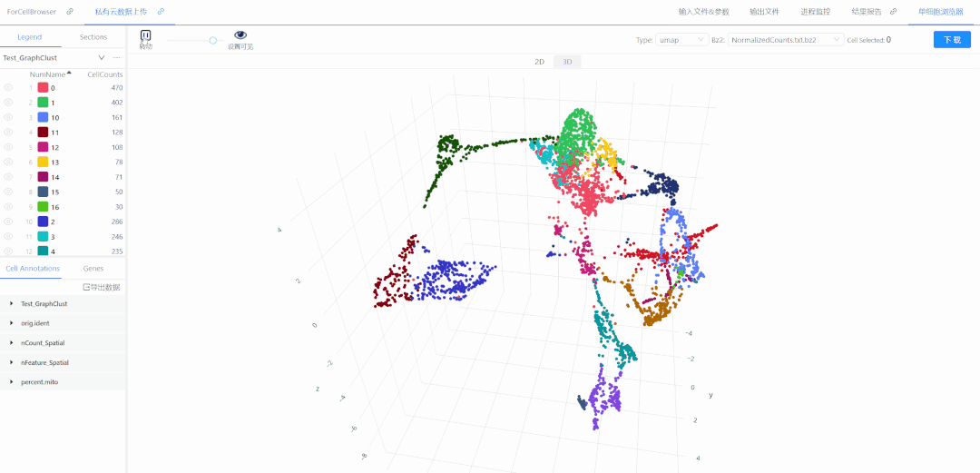Screen dimensions: 980x473
Task: Toggle visibility of cluster 0
Action: click(8, 88)
